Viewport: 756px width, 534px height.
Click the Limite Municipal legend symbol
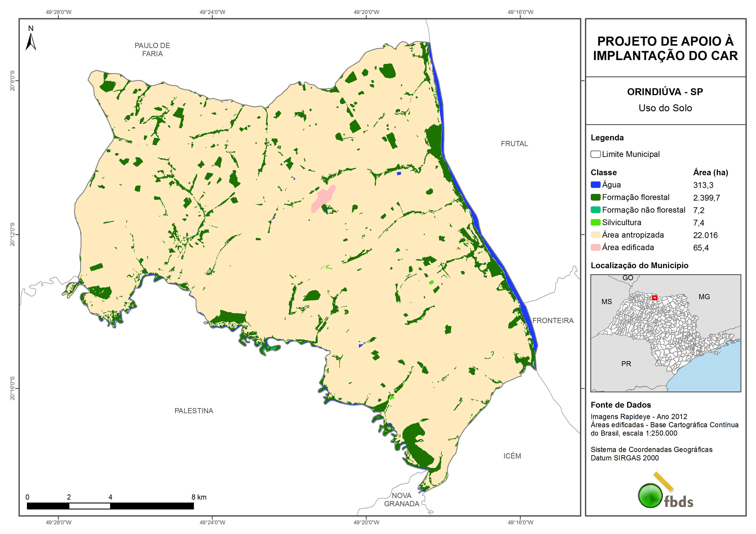pyautogui.click(x=595, y=154)
